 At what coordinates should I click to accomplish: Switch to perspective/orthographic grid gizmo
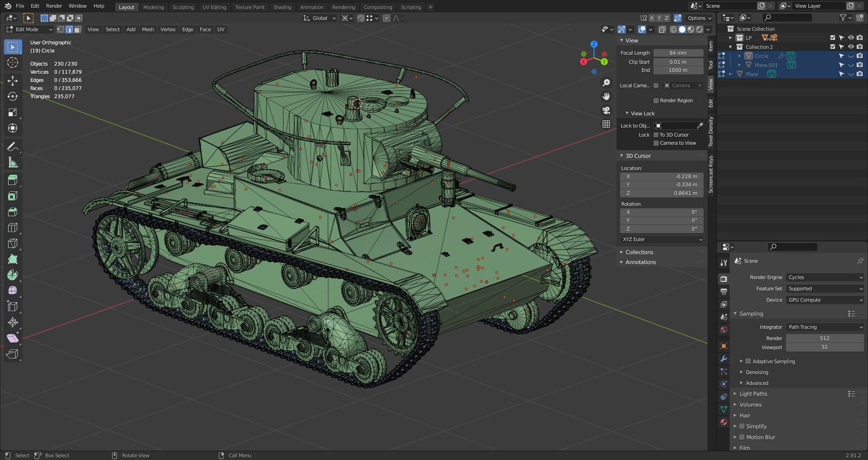606,124
